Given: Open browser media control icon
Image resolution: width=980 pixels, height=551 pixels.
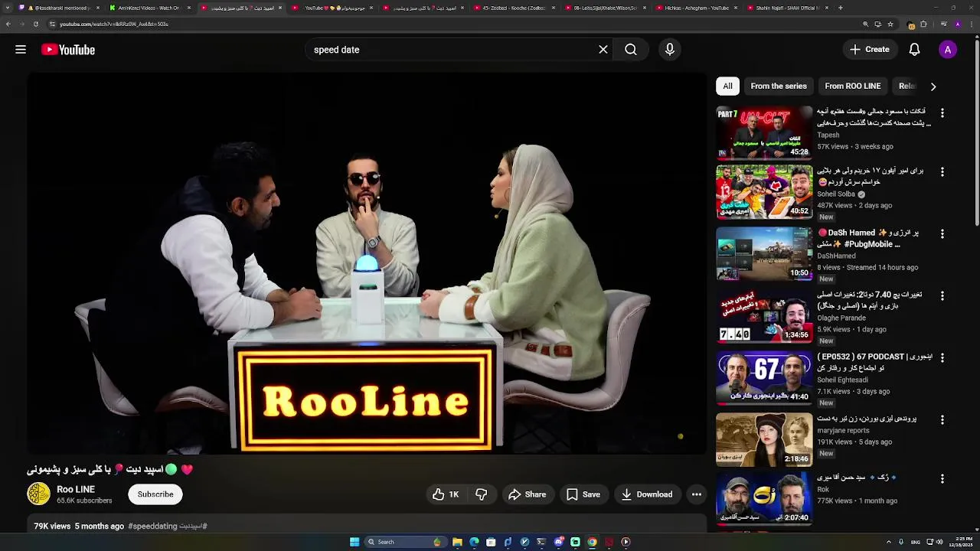Looking at the screenshot, I should 943,24.
